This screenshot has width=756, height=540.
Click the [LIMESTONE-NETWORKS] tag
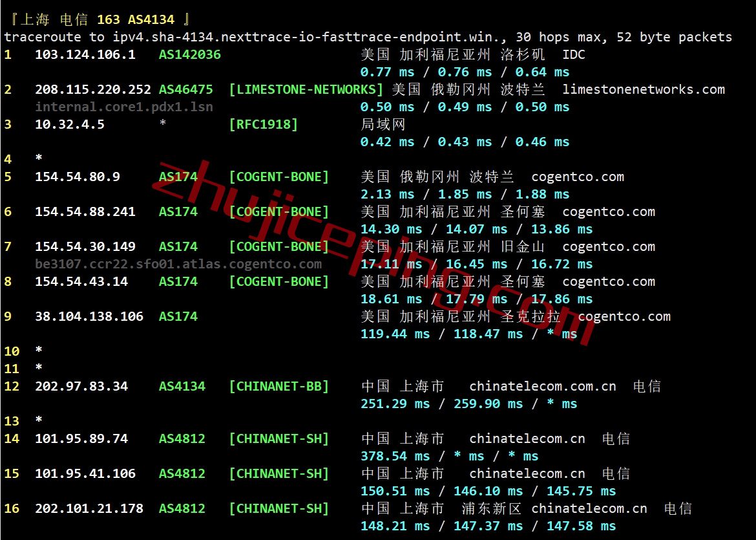306,89
